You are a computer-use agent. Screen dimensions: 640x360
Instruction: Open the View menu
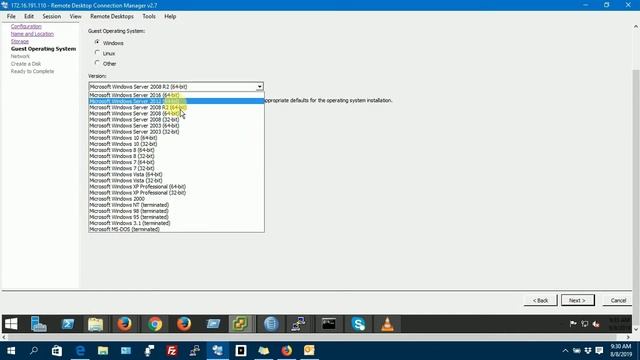tap(75, 16)
